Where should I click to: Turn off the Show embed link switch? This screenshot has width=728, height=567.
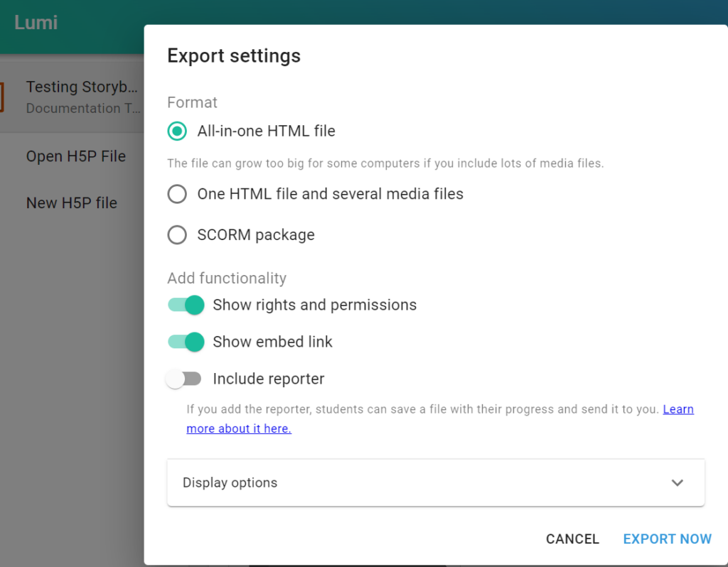pos(186,342)
